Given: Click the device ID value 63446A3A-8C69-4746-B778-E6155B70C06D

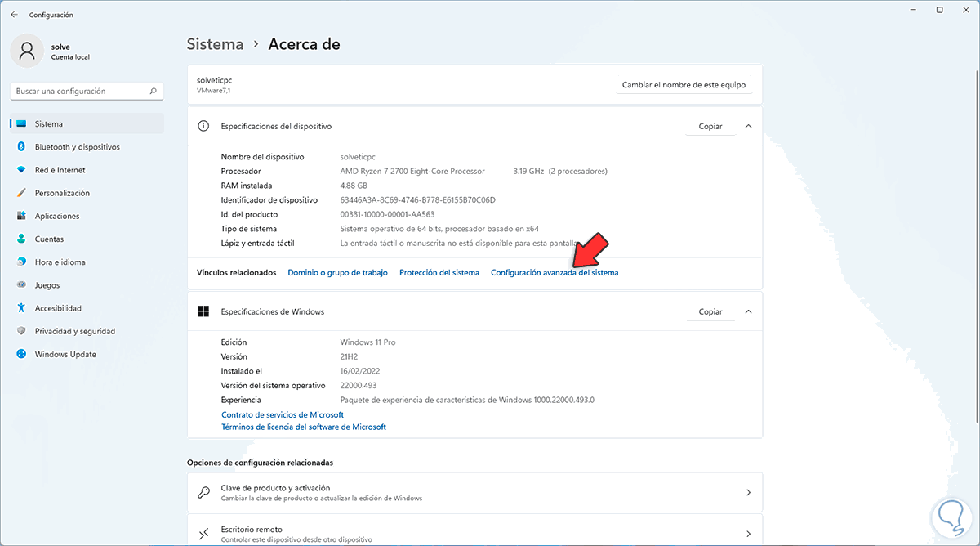Looking at the screenshot, I should (418, 200).
